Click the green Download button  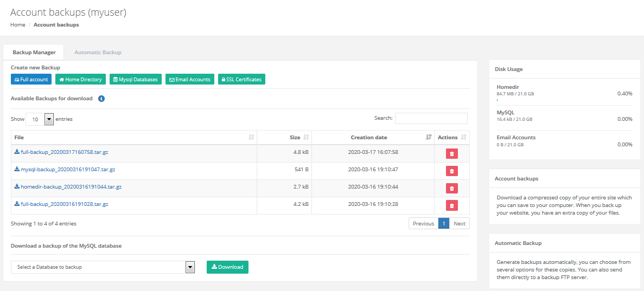tap(227, 267)
